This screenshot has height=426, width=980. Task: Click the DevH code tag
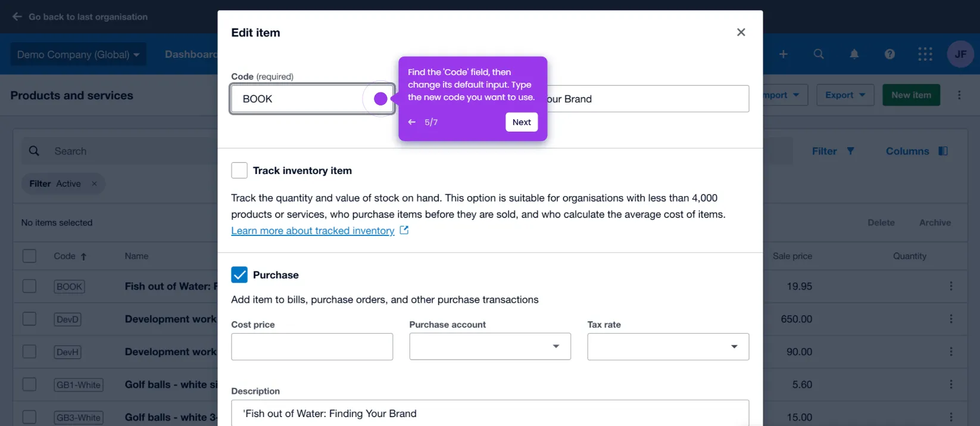[x=67, y=352]
